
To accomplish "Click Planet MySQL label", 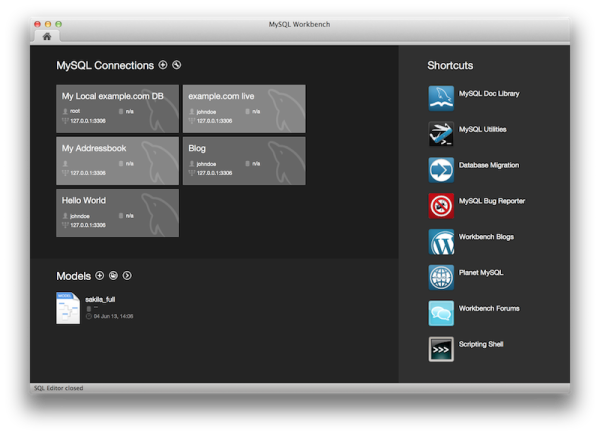I will pyautogui.click(x=481, y=273).
